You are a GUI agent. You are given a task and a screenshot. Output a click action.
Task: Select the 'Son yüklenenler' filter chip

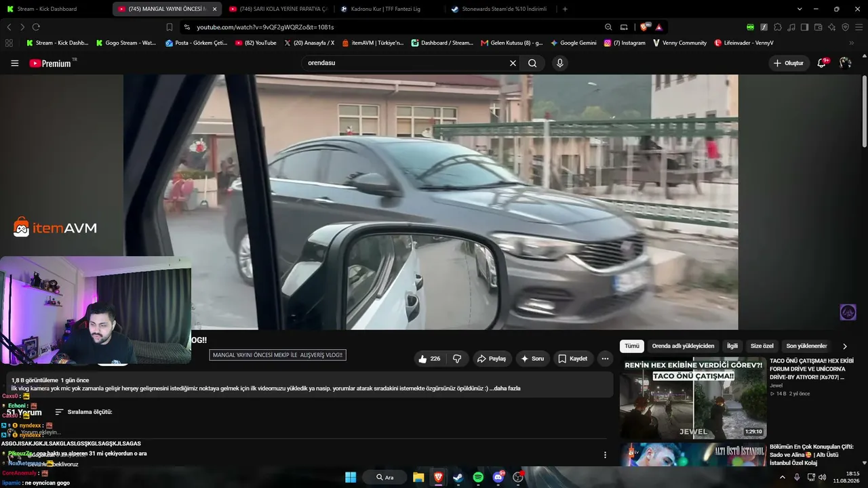[x=806, y=346]
